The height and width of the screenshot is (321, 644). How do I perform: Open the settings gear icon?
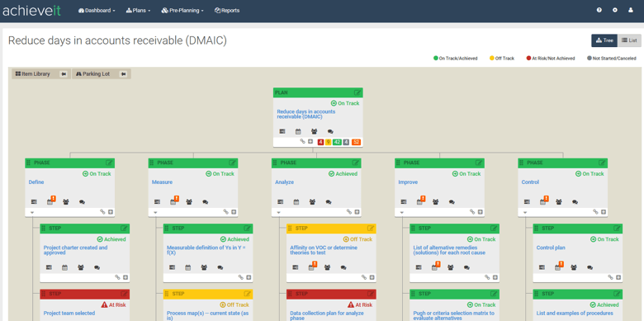click(615, 10)
